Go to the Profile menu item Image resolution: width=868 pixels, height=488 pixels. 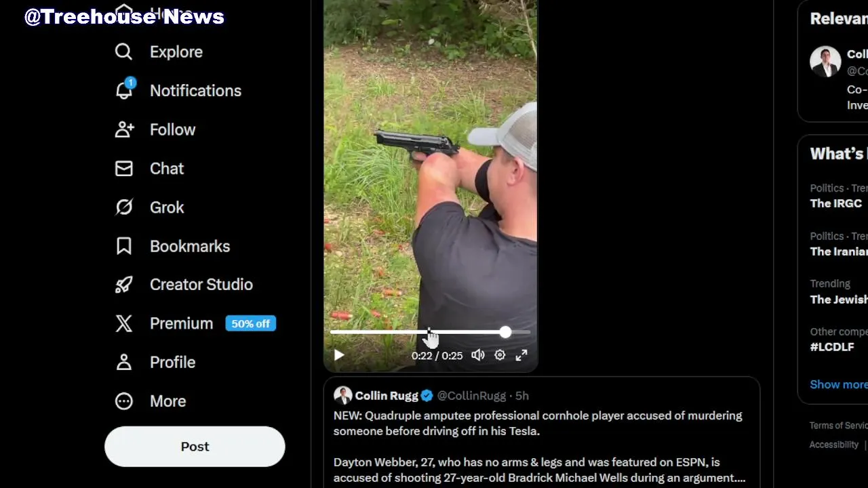(172, 363)
